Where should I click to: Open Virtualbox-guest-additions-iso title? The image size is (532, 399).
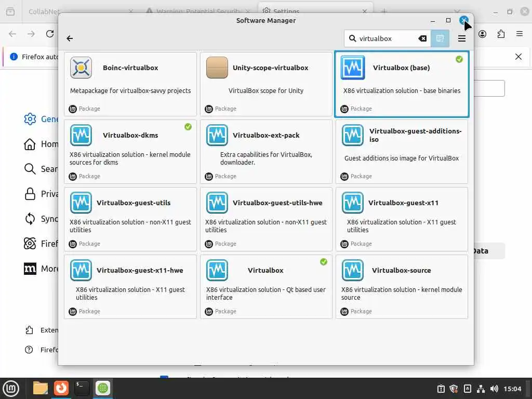click(415, 135)
